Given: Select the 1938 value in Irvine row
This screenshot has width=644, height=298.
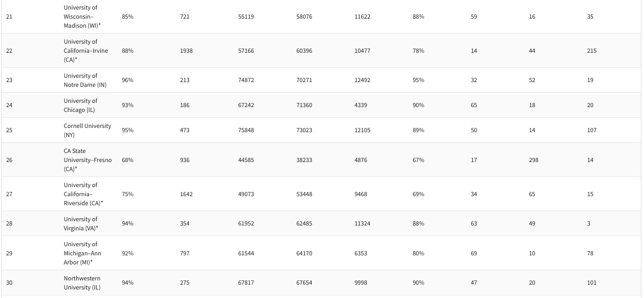Looking at the screenshot, I should click(186, 51).
